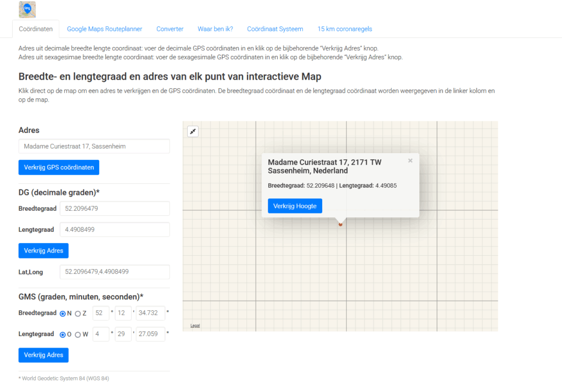The image size is (562, 392).
Task: Click the Verkrijg Hoogte button in popup
Action: tap(295, 206)
